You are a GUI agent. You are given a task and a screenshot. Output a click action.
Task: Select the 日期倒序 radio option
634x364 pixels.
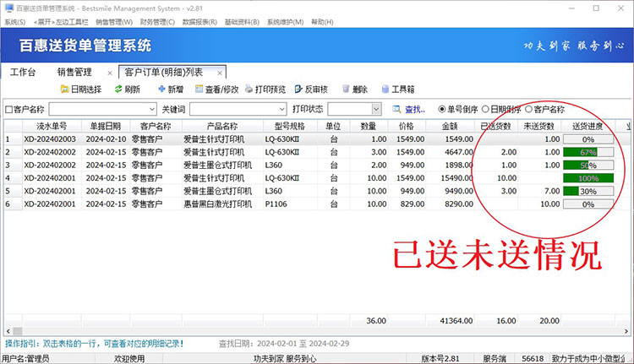coord(484,109)
